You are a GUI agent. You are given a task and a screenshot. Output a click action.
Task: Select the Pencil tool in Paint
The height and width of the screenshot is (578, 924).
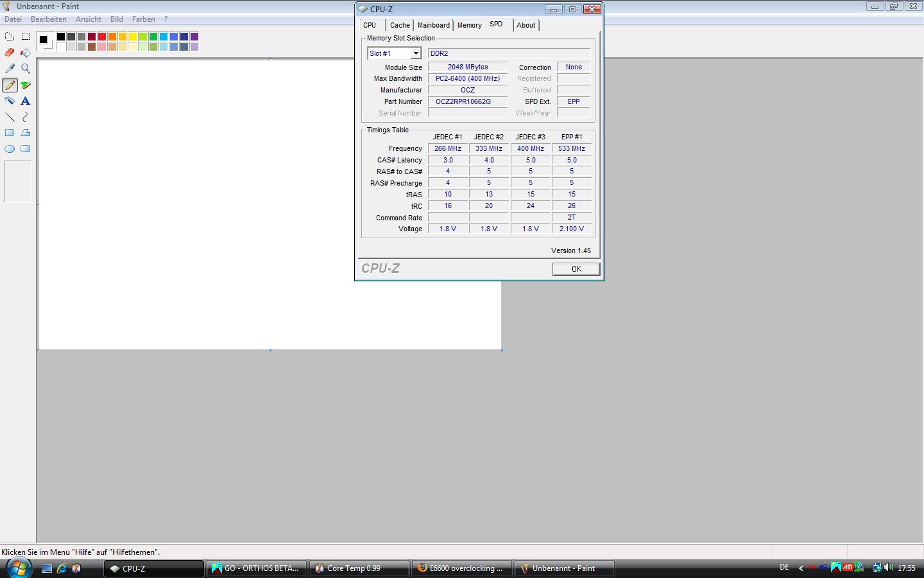click(x=10, y=85)
